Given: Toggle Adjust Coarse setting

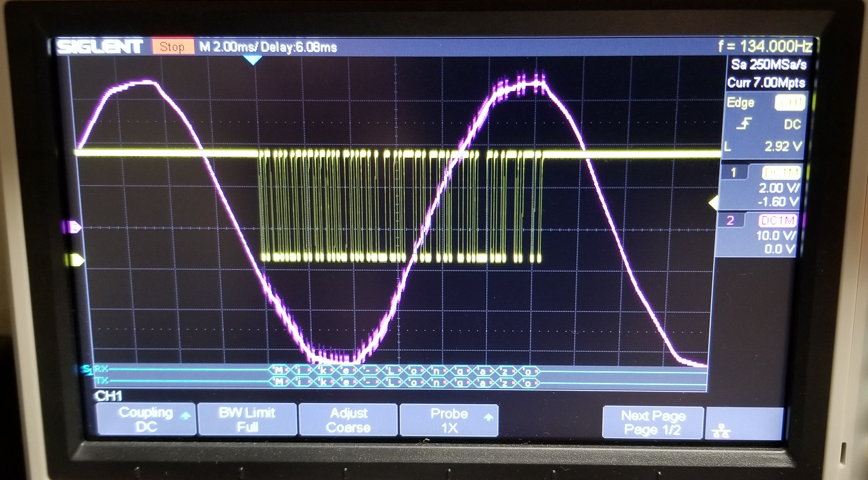Looking at the screenshot, I should (349, 420).
